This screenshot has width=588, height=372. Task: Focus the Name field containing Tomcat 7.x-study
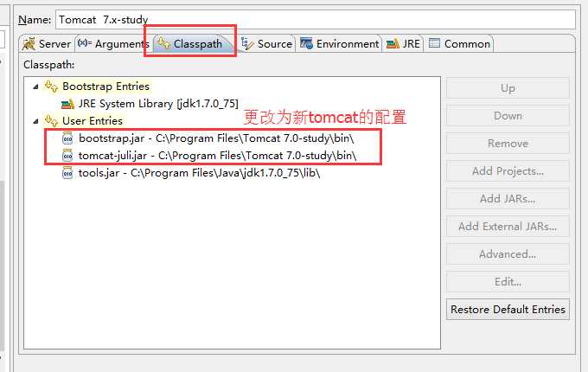point(316,20)
